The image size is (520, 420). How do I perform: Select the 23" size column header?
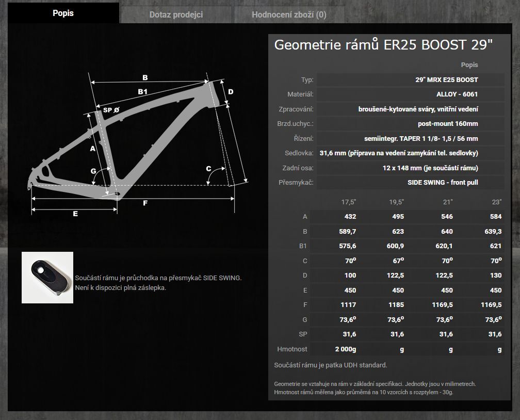click(496, 202)
